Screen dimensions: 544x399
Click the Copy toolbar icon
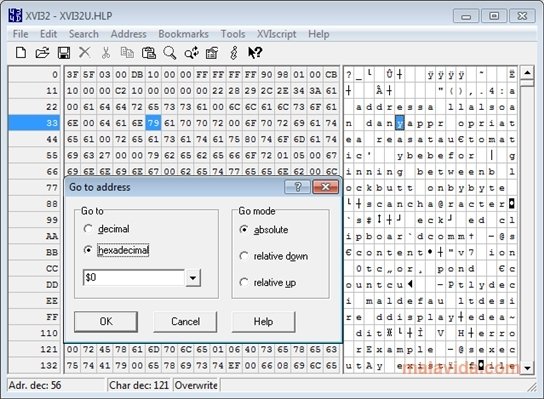(127, 53)
